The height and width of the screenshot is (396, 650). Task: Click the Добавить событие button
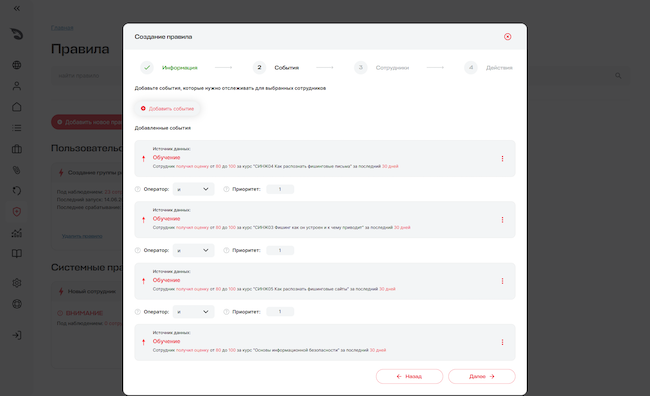point(167,109)
